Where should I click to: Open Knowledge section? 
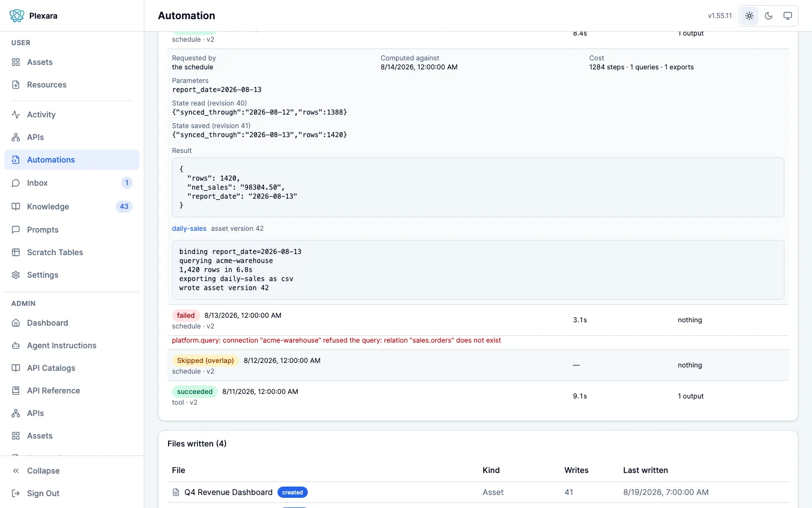[72, 207]
